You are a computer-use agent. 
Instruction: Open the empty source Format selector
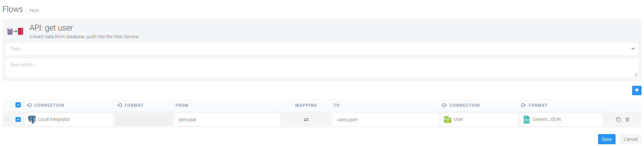pyautogui.click(x=144, y=119)
